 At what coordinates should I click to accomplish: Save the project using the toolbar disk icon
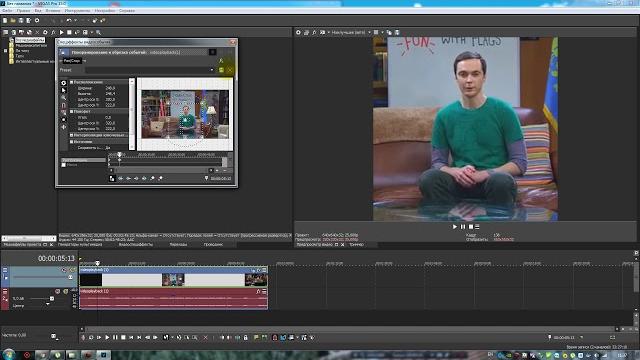[21, 20]
